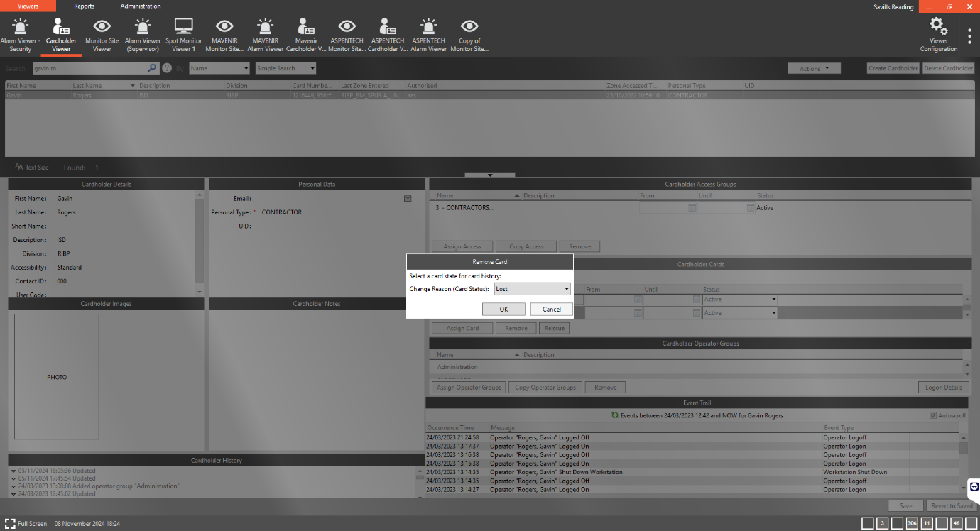Screen dimensions: 980x531
Task: Open first card's Active status dropdown
Action: 740,300
